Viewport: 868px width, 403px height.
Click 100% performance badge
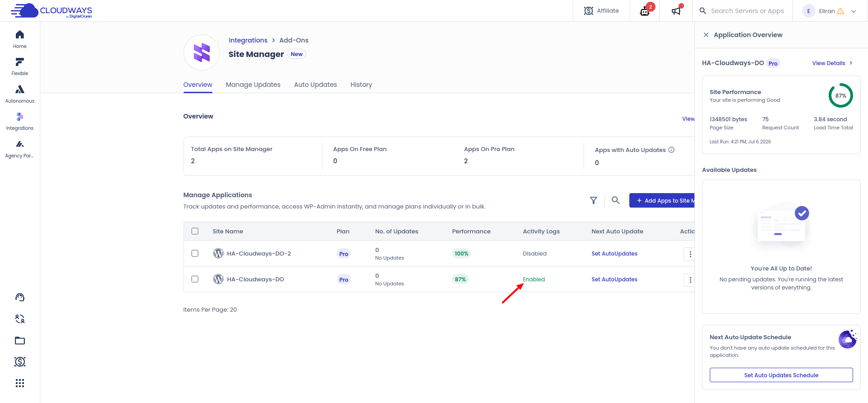coord(462,254)
